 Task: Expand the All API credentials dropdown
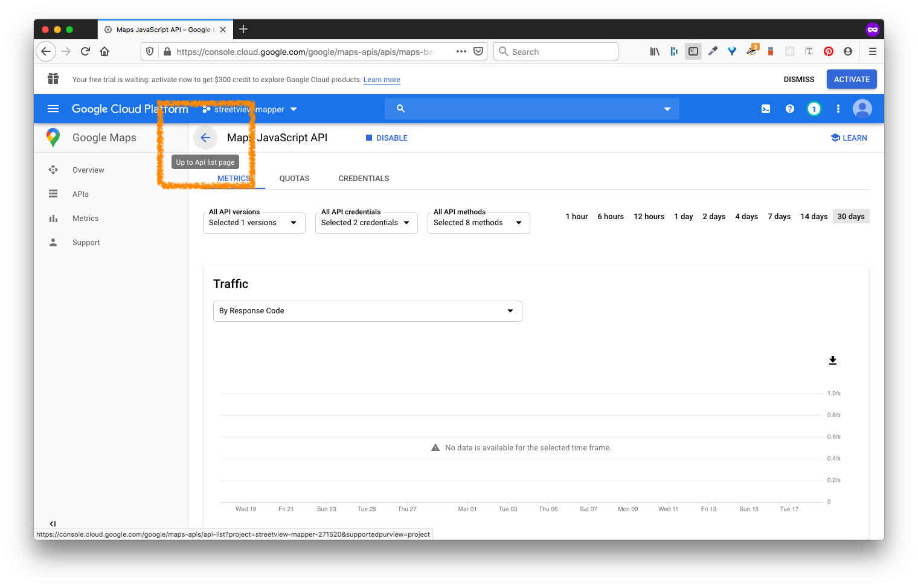coord(366,223)
